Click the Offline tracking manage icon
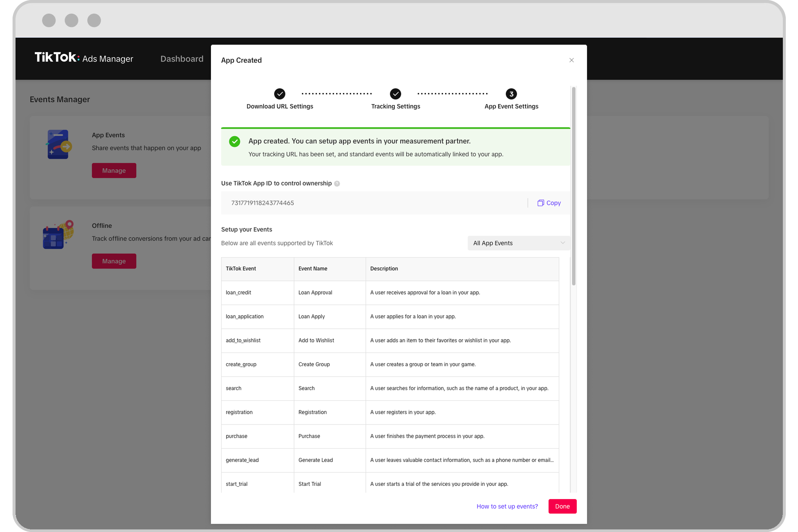This screenshot has width=798, height=532. pyautogui.click(x=113, y=261)
